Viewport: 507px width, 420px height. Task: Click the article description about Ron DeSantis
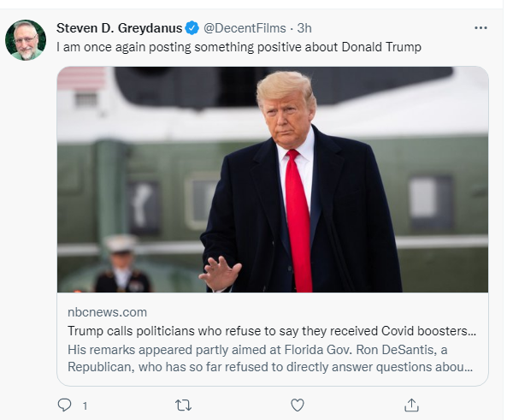[270, 358]
